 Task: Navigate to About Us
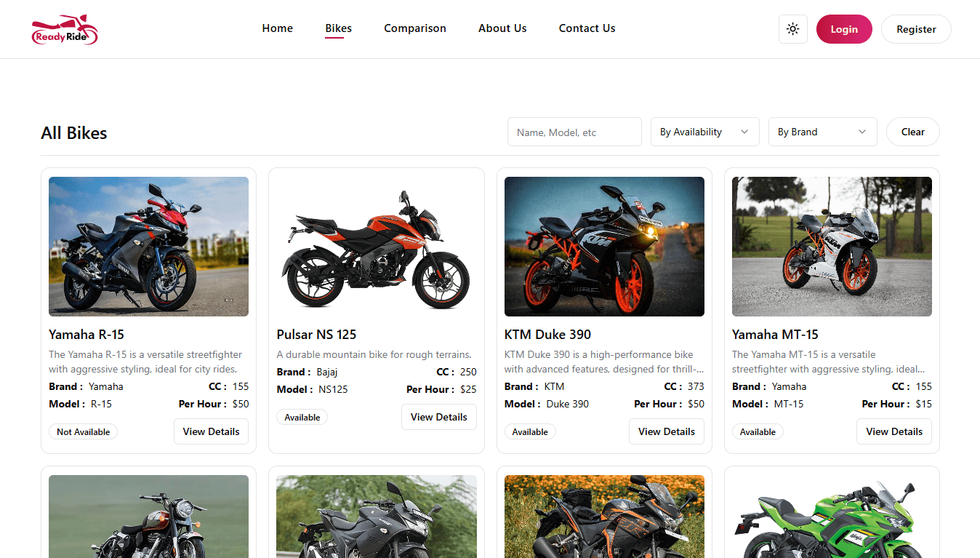click(502, 28)
